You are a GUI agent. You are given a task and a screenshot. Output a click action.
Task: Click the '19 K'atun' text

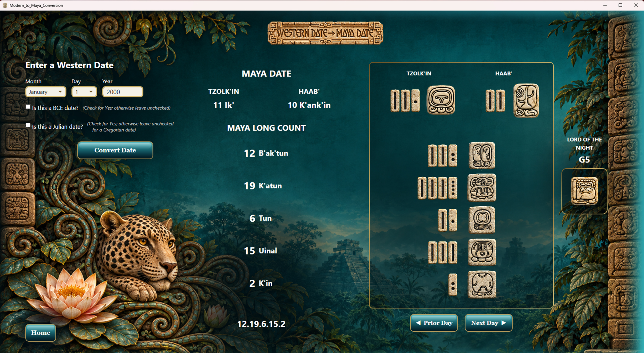tap(263, 186)
